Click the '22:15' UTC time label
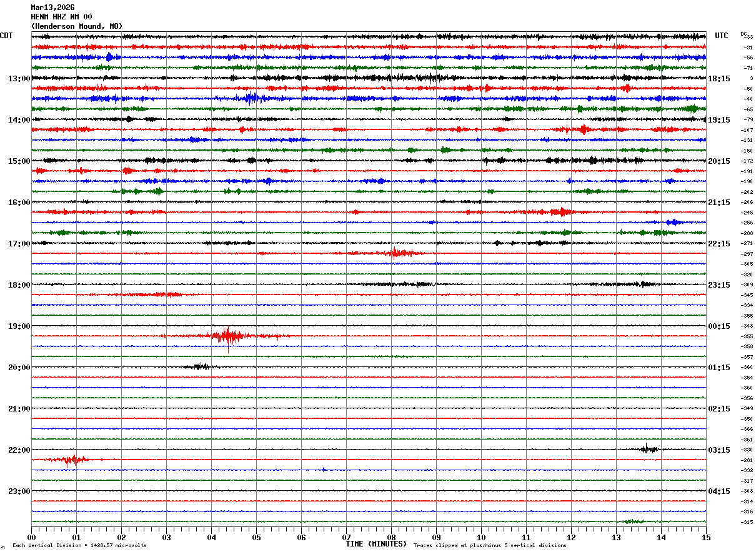This screenshot has height=554, width=756. (x=719, y=244)
